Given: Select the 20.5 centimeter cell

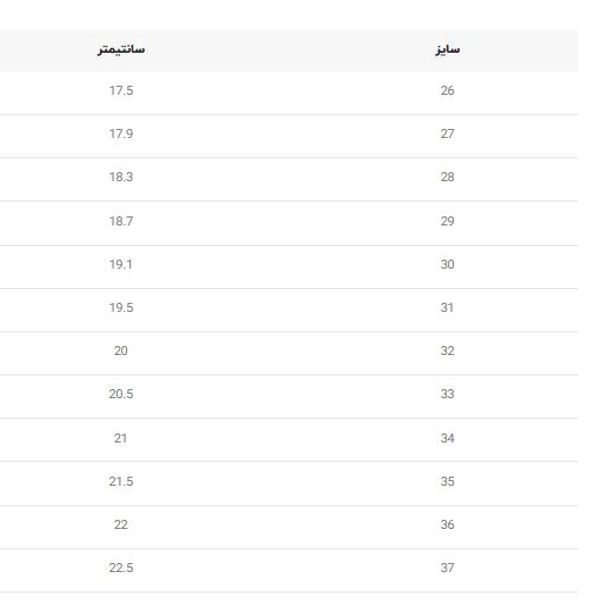Looking at the screenshot, I should (121, 394).
